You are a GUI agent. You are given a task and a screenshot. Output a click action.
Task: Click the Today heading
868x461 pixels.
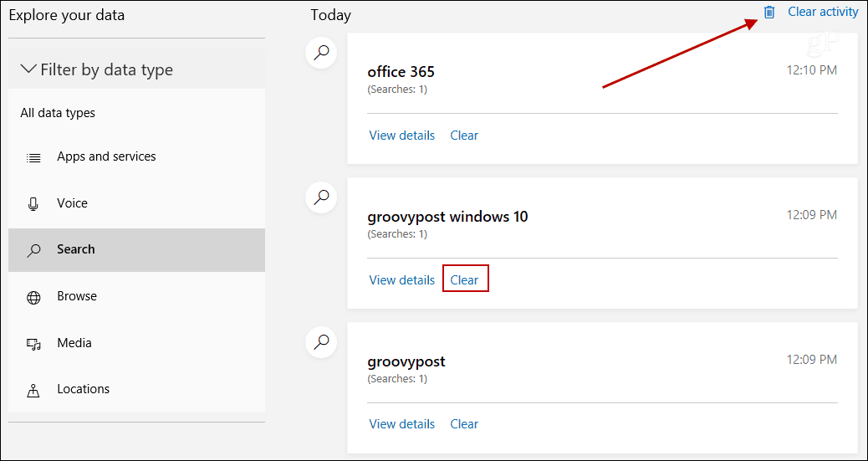tap(330, 16)
